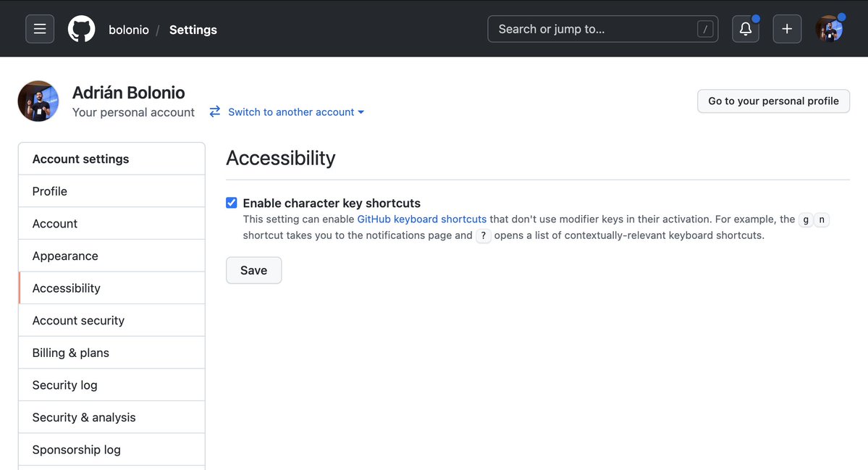This screenshot has height=470, width=868.
Task: Open the GitHub keyboard shortcuts link
Action: coord(422,219)
